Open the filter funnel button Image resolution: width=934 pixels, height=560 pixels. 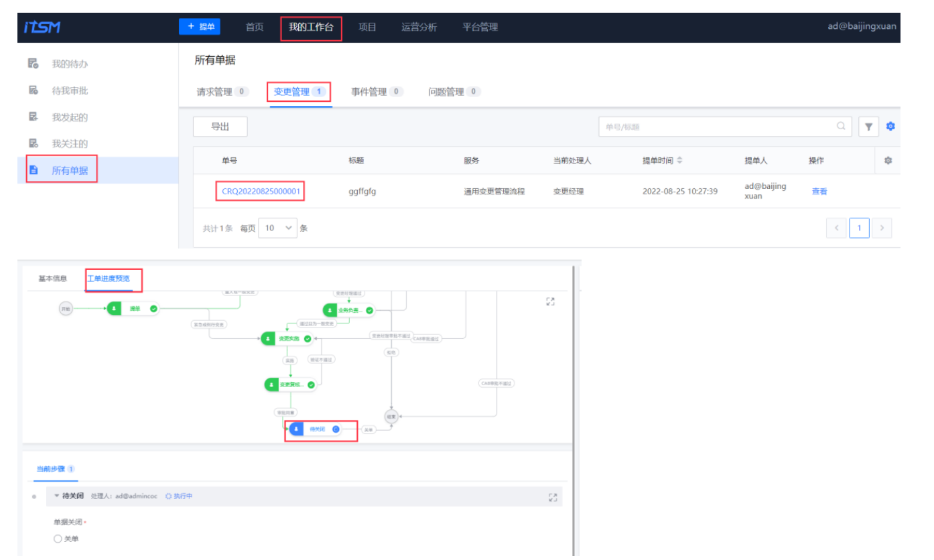pyautogui.click(x=868, y=127)
